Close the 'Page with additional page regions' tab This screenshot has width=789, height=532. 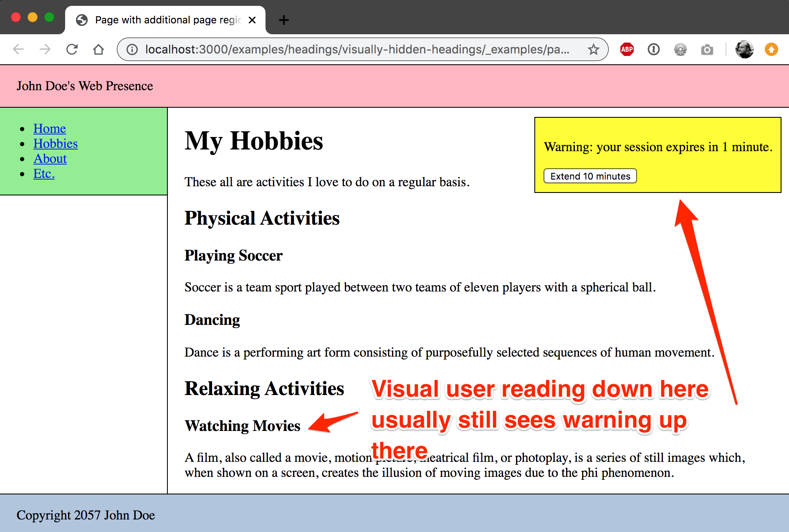[252, 20]
